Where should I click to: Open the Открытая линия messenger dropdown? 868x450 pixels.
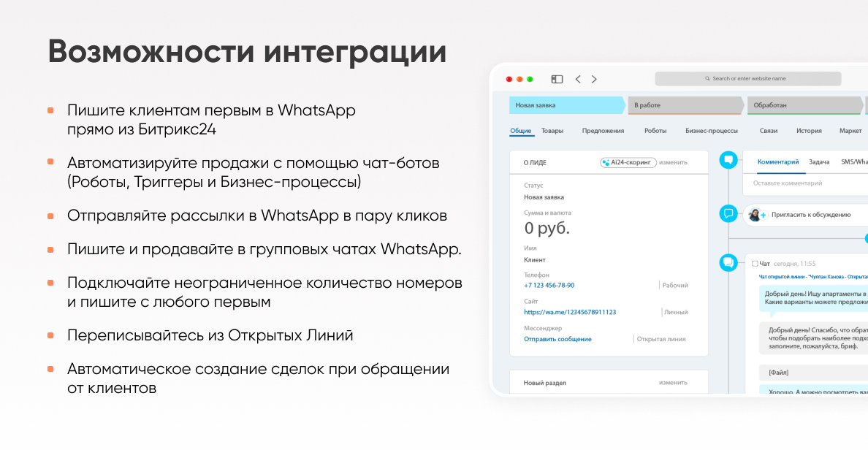click(x=661, y=339)
